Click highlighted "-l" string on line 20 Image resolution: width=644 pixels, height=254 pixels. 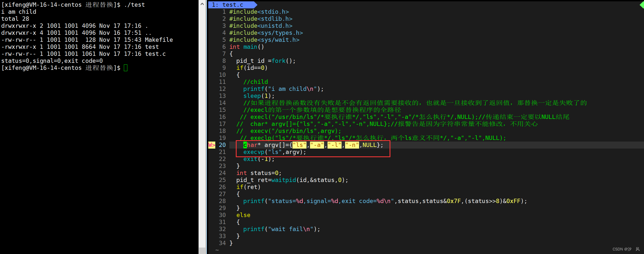335,145
